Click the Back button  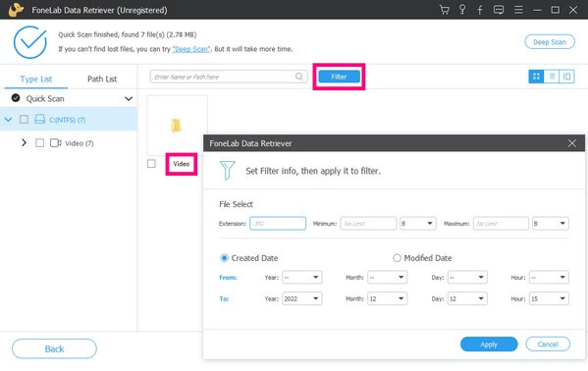point(54,348)
